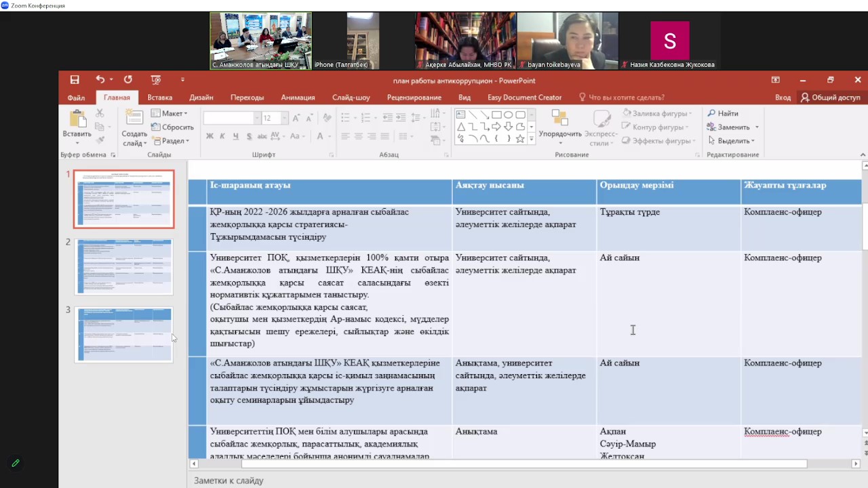
Task: Open the Слайд-шоу ribbon tab
Action: pyautogui.click(x=351, y=98)
